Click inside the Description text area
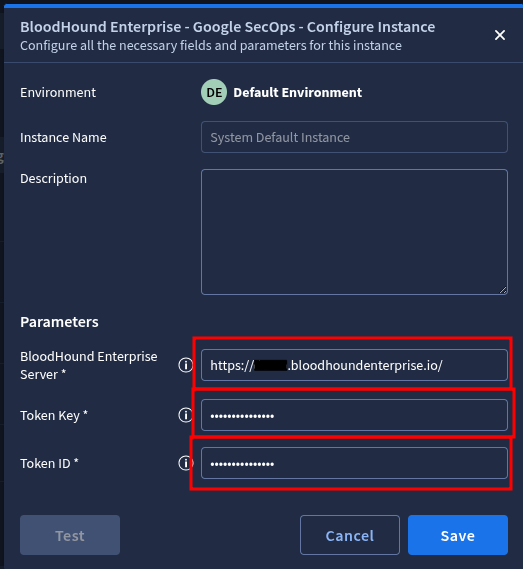The height and width of the screenshot is (569, 523). tap(354, 232)
